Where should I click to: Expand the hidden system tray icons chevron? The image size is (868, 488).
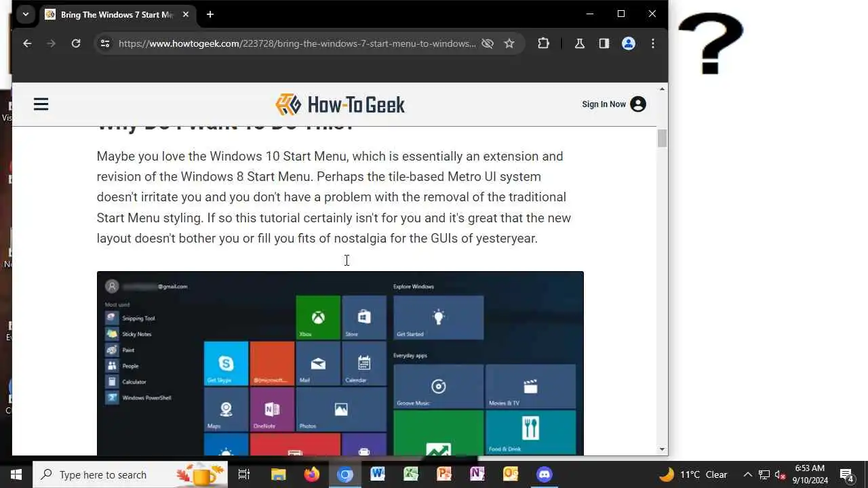pos(747,474)
